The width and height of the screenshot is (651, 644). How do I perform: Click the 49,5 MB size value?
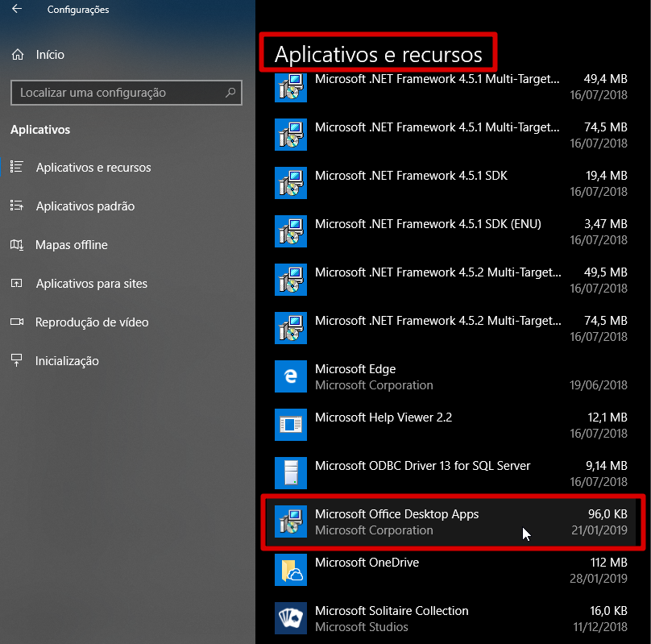tap(605, 272)
